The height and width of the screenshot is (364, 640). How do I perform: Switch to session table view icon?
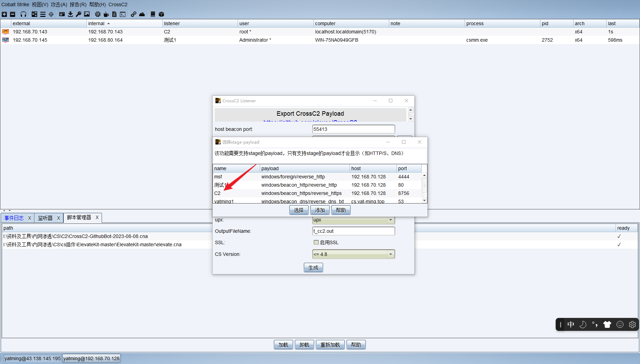tap(43, 14)
